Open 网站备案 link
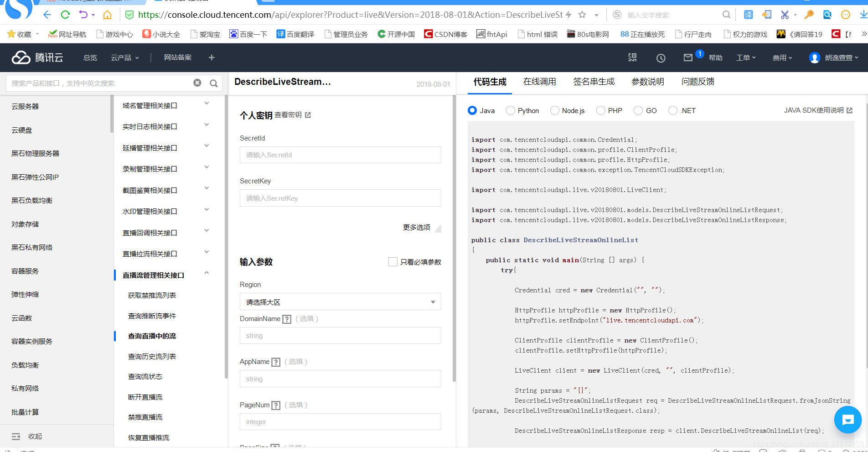This screenshot has height=452, width=868. pos(178,57)
